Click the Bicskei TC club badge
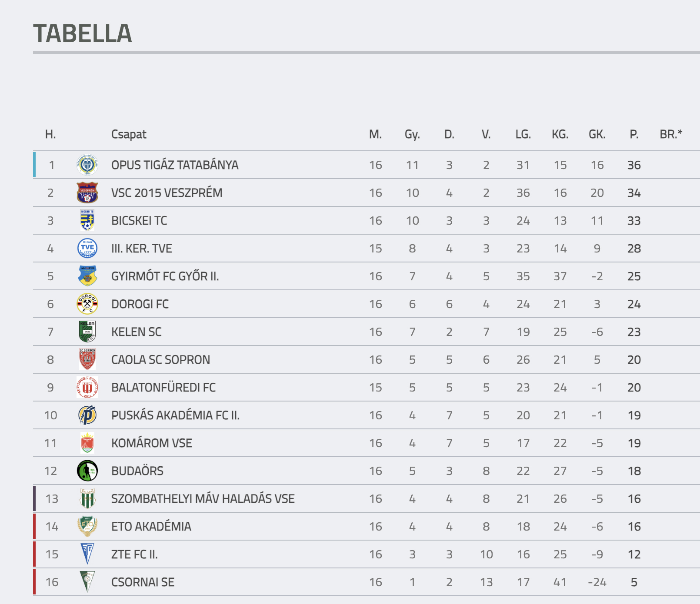This screenshot has height=604, width=700. click(87, 221)
